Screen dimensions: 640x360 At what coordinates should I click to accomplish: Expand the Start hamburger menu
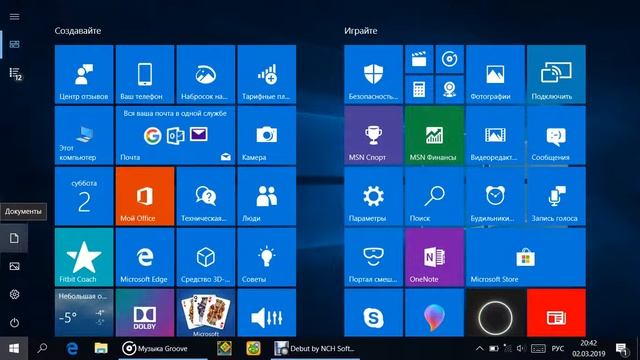pos(14,17)
